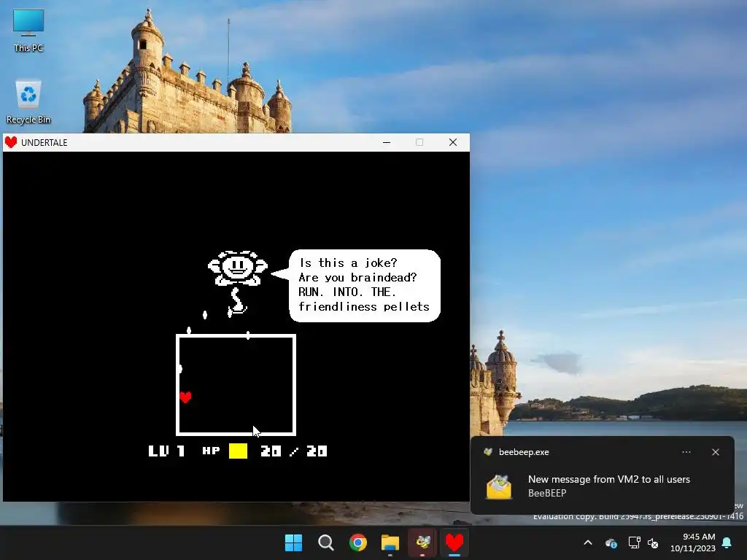This screenshot has height=560, width=747.
Task: Click the UNDERTALE window title text
Action: click(44, 142)
